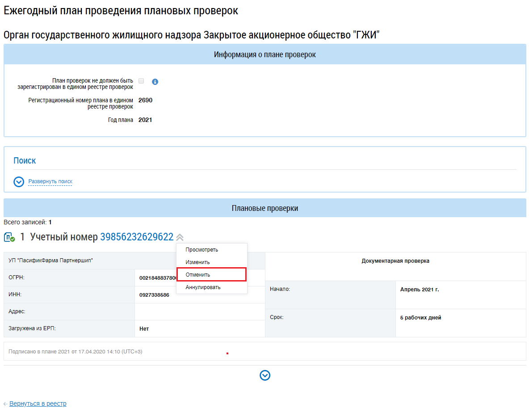Image resolution: width=529 pixels, height=420 pixels.
Task: Click the info icon beside the plan checkbox
Action: click(x=155, y=82)
